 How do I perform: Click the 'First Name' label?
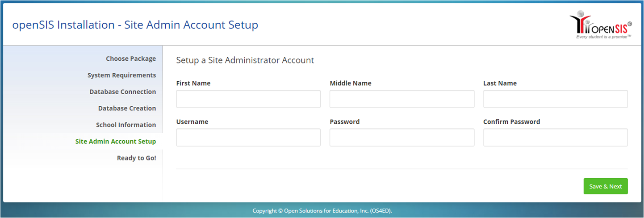pyautogui.click(x=193, y=83)
